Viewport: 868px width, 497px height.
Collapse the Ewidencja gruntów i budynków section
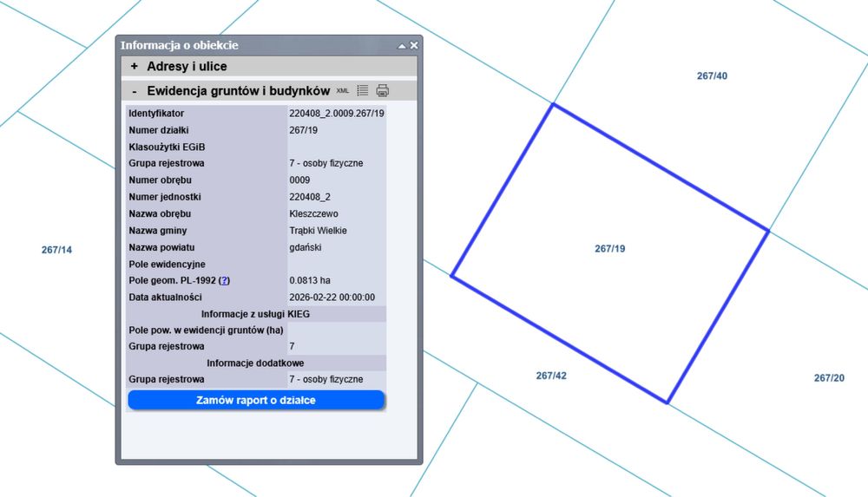point(135,91)
